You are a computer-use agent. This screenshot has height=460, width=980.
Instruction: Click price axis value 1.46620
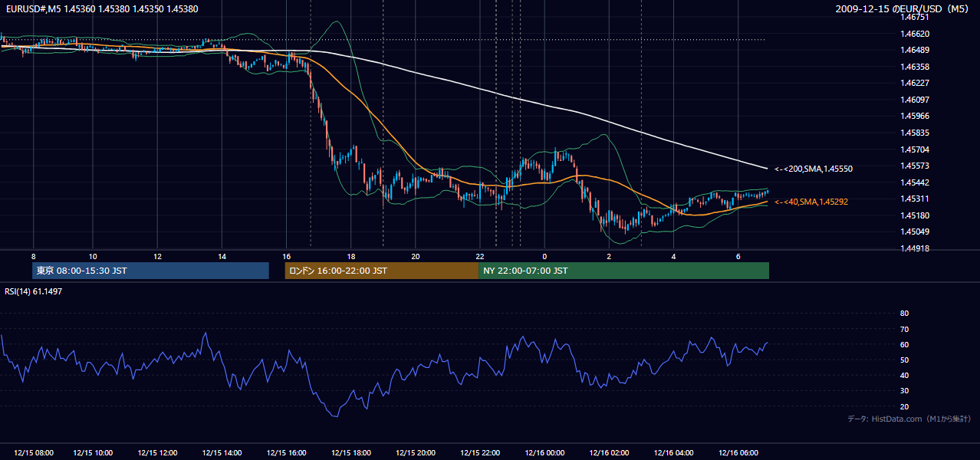(915, 34)
